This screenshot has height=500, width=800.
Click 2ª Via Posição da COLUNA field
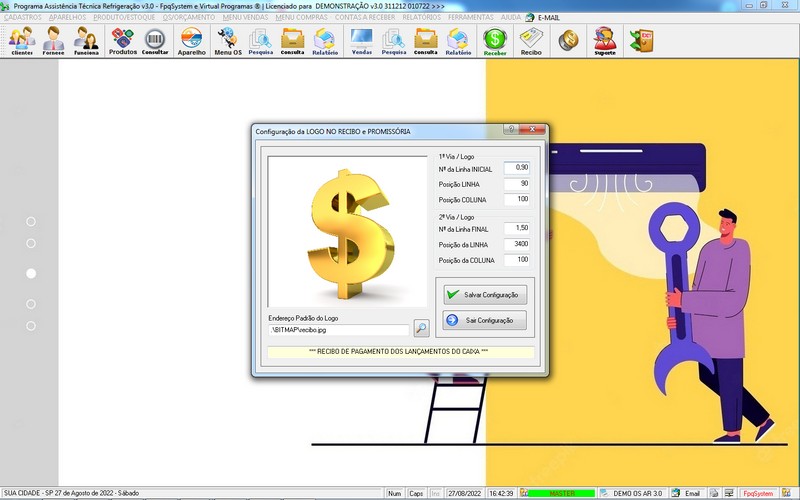pyautogui.click(x=516, y=260)
